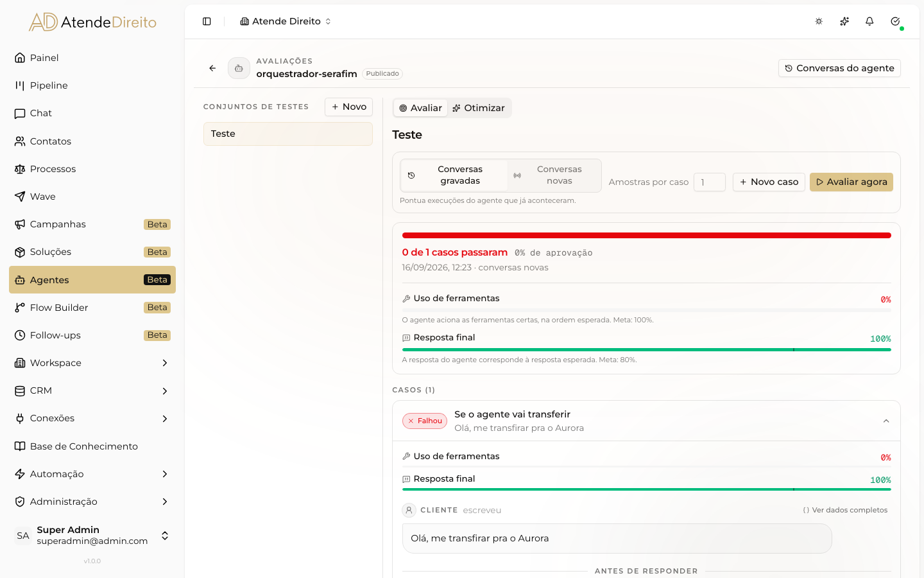924x578 pixels.
Task: Expand the CRM sidebar section
Action: [x=92, y=390]
